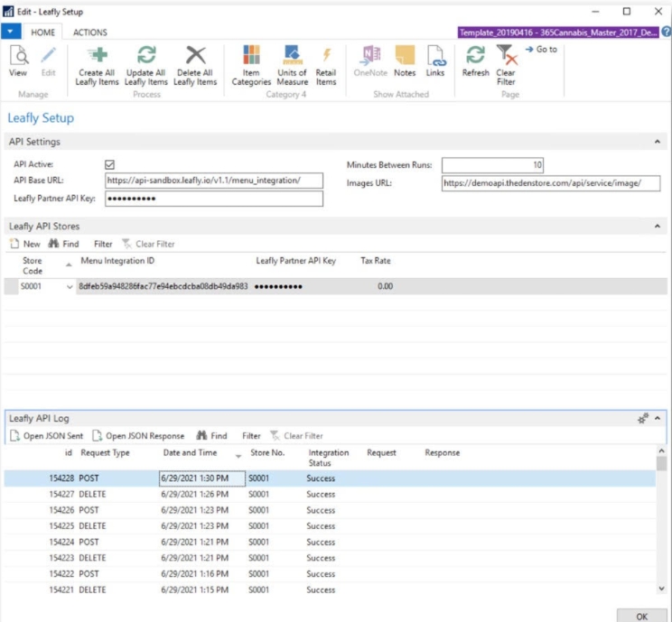Image resolution: width=672 pixels, height=622 pixels.
Task: Click the Response column header
Action: 443,453
